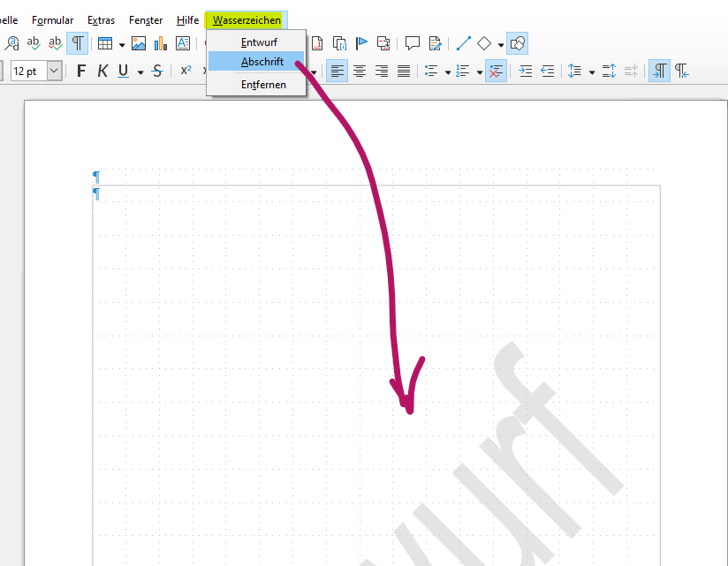Open the Formular menu

(52, 20)
